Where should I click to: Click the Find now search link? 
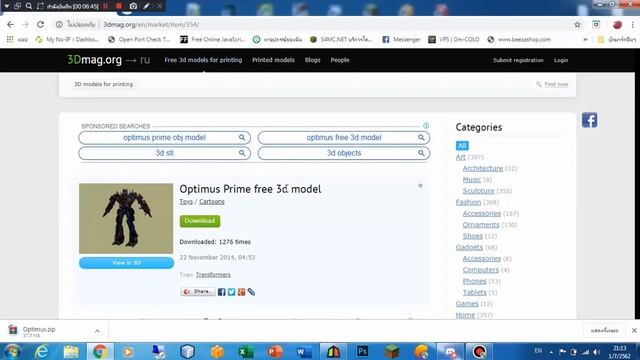[556, 84]
